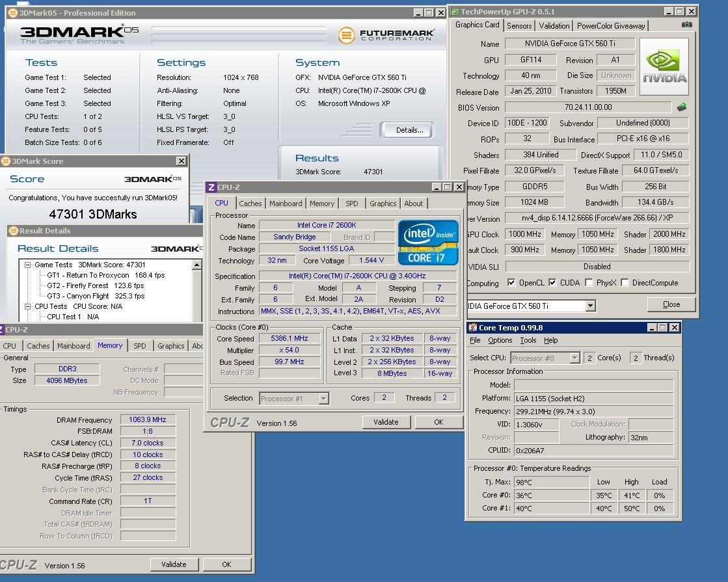Open the Graphics Card tab in GPU-Z
This screenshot has height=582, width=728.
point(478,25)
